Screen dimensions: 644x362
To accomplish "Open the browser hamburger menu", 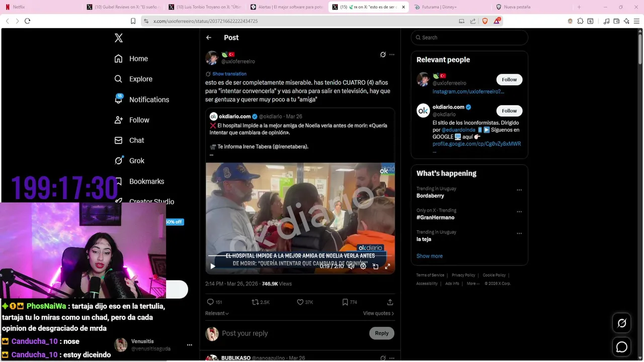I will tap(636, 21).
